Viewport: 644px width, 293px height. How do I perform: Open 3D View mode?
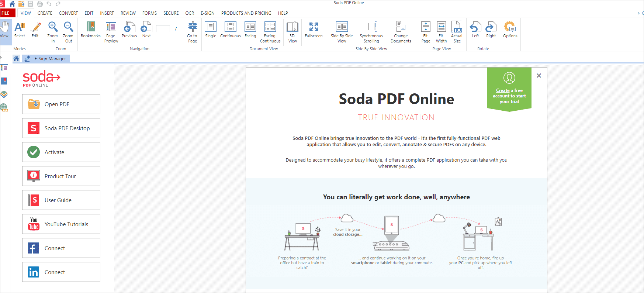[292, 32]
